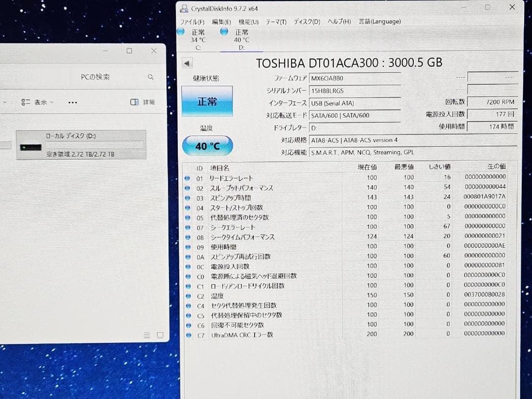
Task: Open the 編集(E) menu
Action: click(221, 22)
